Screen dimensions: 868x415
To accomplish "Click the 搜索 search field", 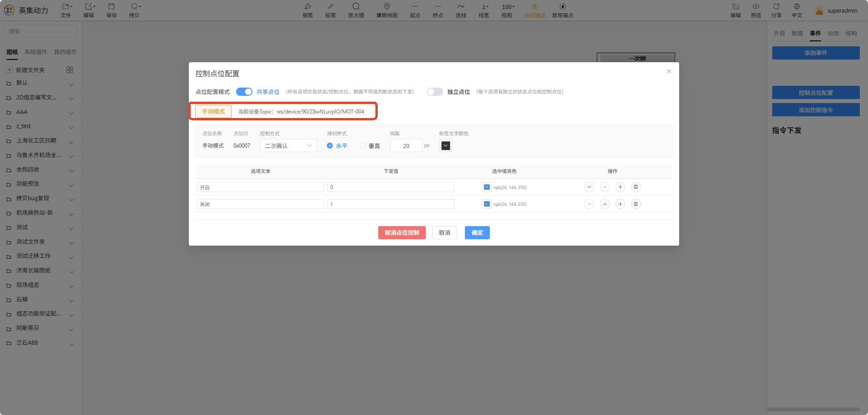I will click(41, 31).
